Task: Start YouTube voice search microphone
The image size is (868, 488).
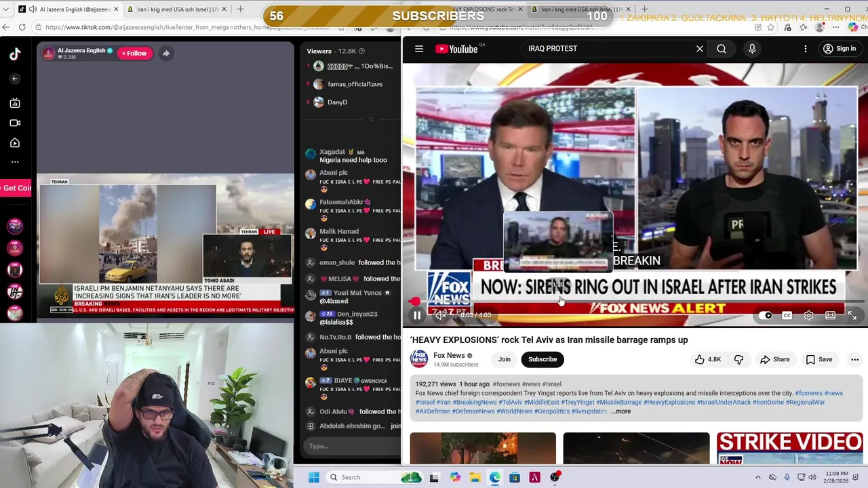Action: click(x=752, y=49)
